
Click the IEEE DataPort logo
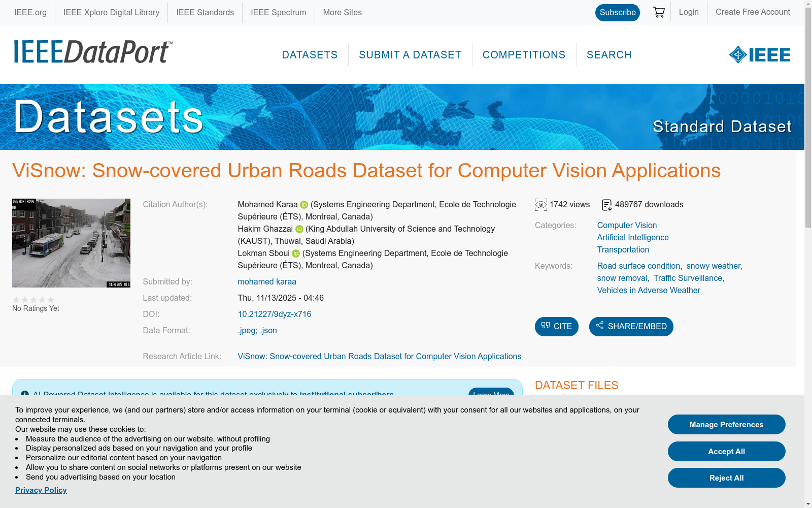click(x=93, y=52)
